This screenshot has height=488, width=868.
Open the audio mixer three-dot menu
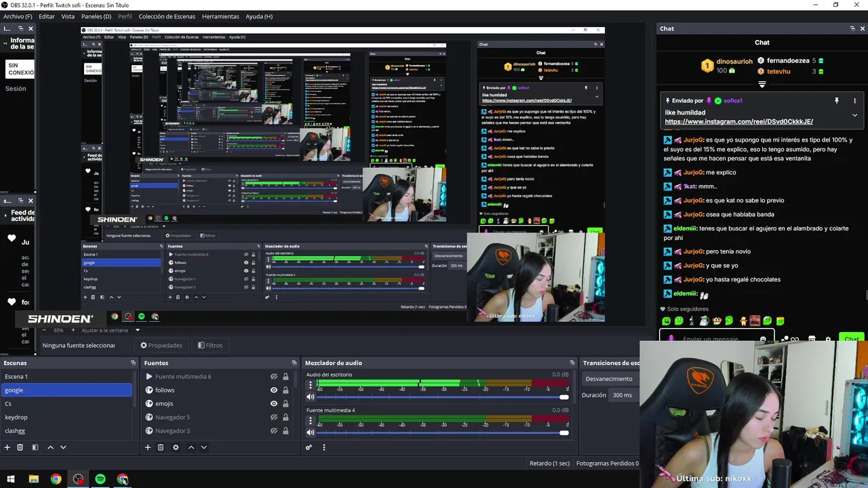pyautogui.click(x=323, y=447)
